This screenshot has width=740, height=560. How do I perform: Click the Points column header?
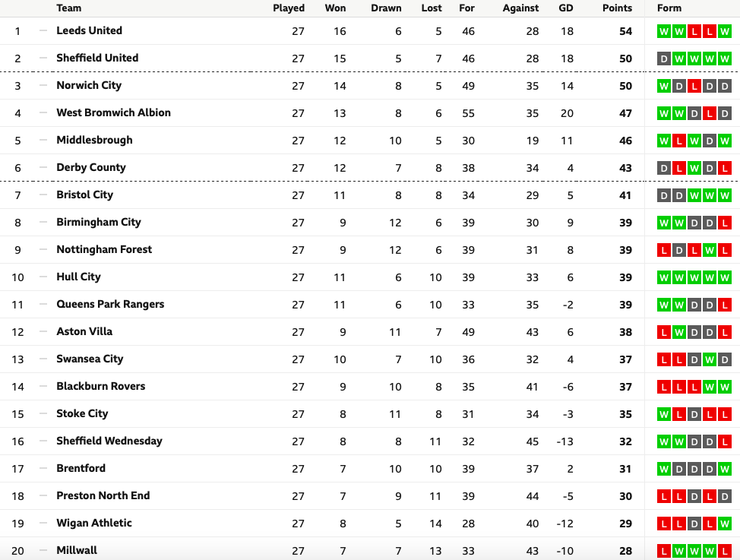[617, 8]
